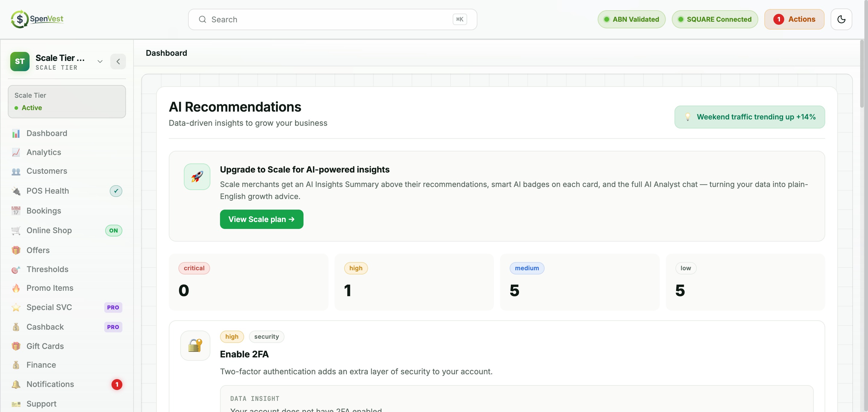
Task: Click the SpenVest logo
Action: pyautogui.click(x=37, y=19)
